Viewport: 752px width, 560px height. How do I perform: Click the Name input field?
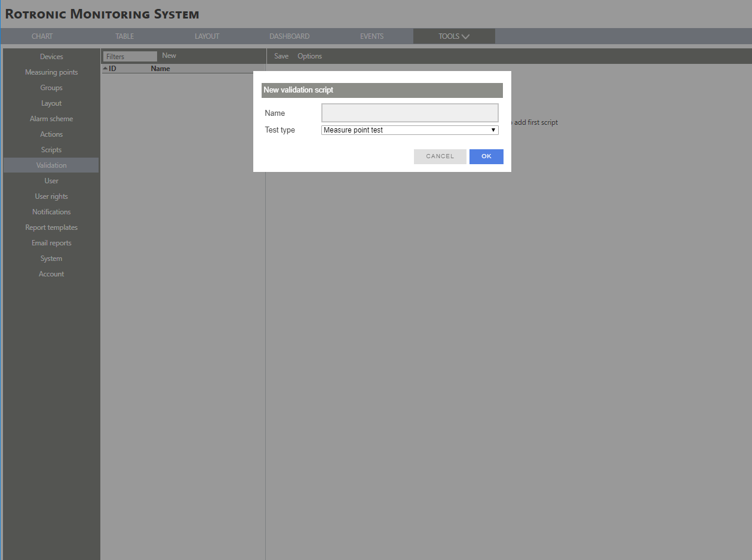pyautogui.click(x=410, y=113)
